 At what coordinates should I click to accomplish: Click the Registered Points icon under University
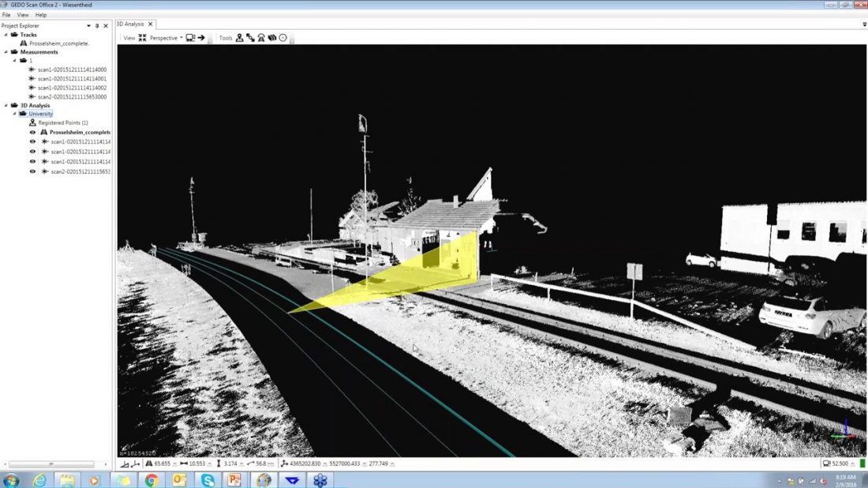(x=34, y=122)
